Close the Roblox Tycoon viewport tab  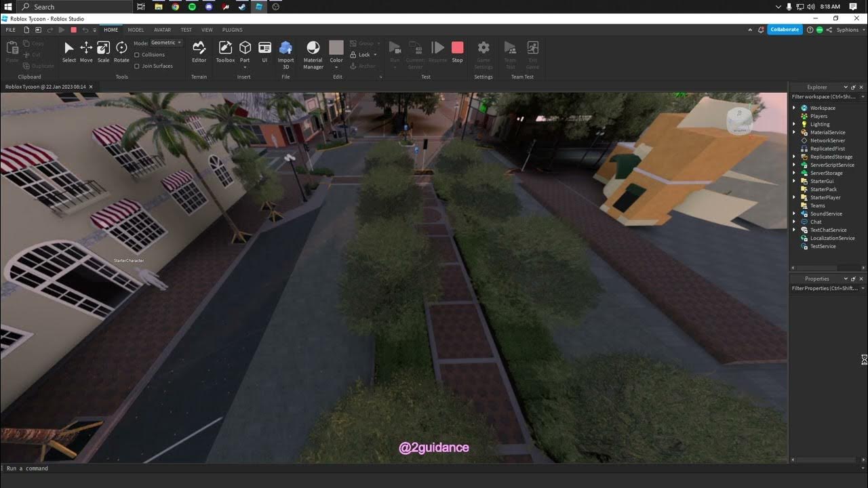click(x=91, y=87)
